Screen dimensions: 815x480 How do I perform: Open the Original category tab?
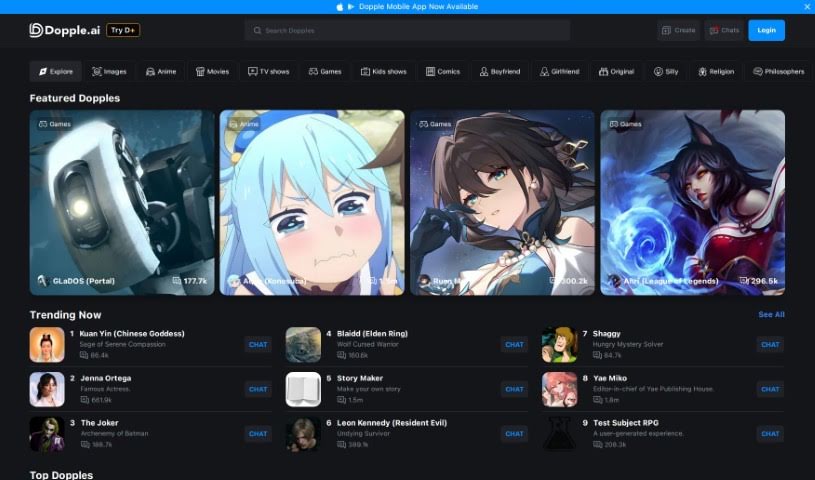pyautogui.click(x=616, y=72)
